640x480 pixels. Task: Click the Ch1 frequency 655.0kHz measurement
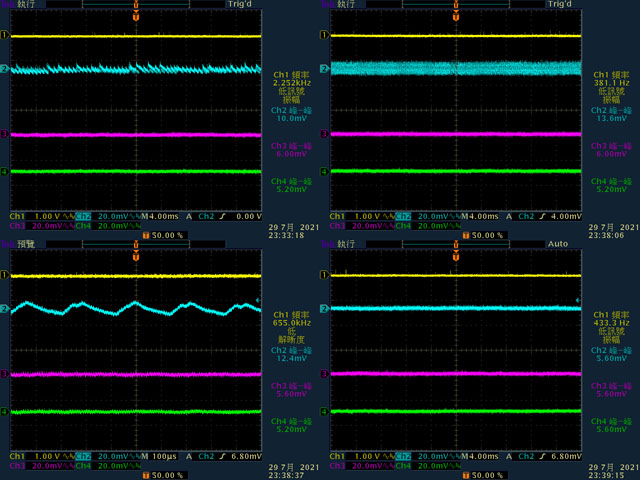[x=291, y=319]
